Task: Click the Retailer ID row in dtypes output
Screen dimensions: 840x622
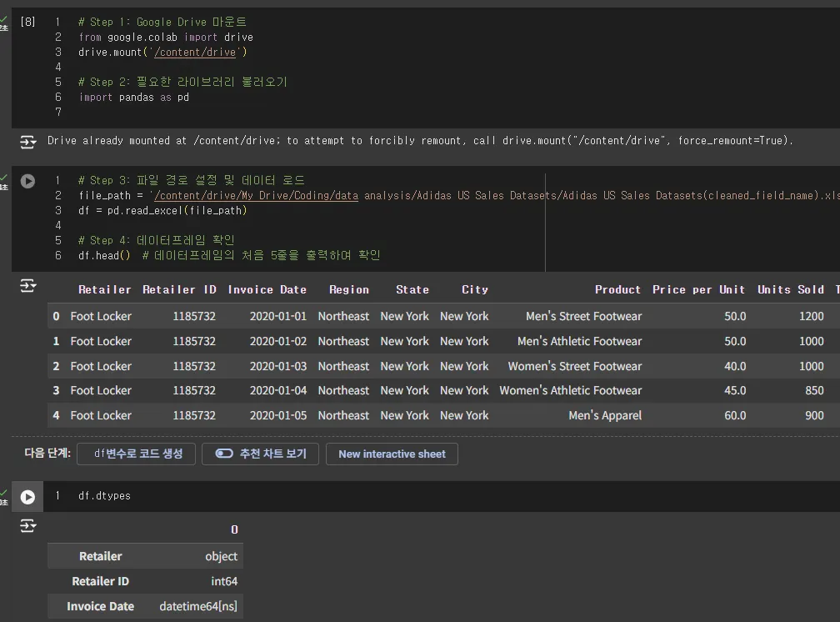Action: click(x=100, y=581)
